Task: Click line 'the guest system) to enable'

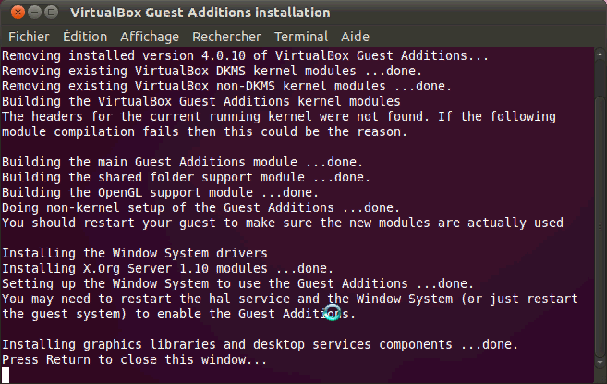Action: pos(178,314)
